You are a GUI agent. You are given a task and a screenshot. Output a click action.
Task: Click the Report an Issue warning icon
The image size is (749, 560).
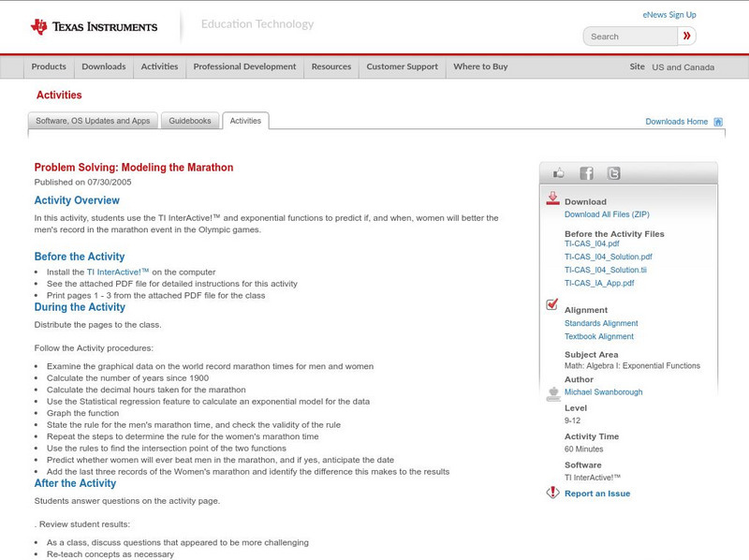pos(552,493)
